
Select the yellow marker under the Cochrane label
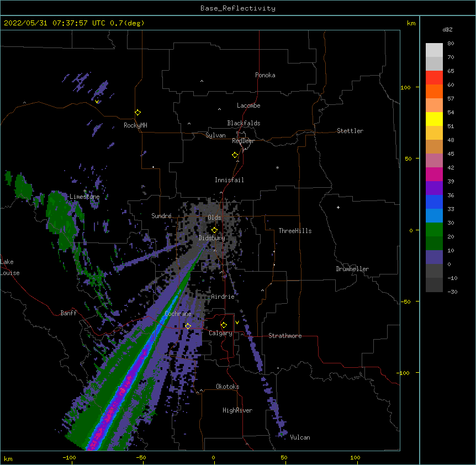pyautogui.click(x=188, y=326)
